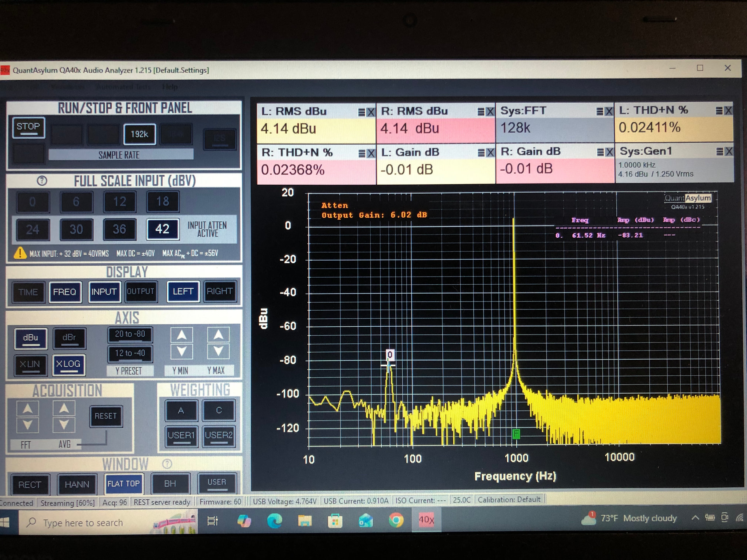Click the Window section help icon
Image resolution: width=747 pixels, height=560 pixels.
tap(167, 464)
